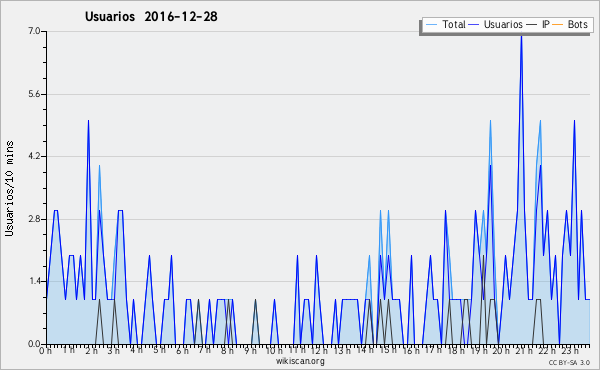This screenshot has width=600, height=370.
Task: Click the dark IP legend line
Action: click(x=532, y=25)
